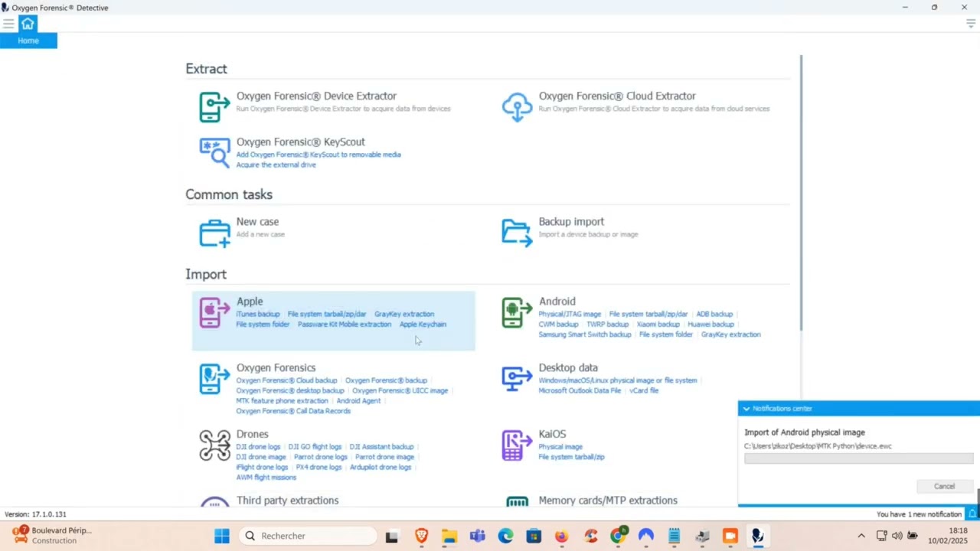Image resolution: width=980 pixels, height=551 pixels.
Task: Open Firefox from taskbar
Action: coord(561,536)
